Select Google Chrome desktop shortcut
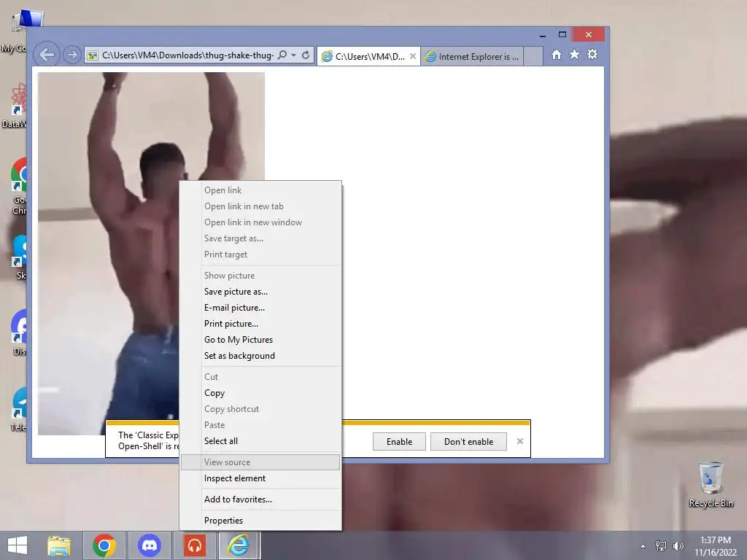747x560 pixels. (19, 187)
